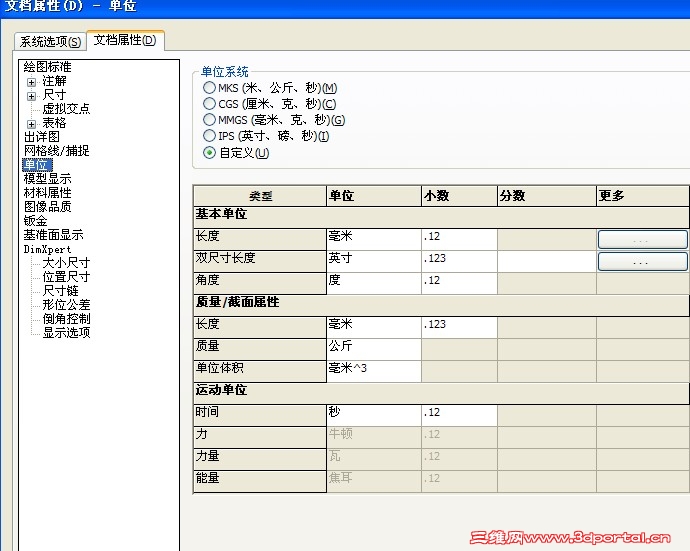Open 大小尺寸 under DimXpert
690x551 pixels.
tap(66, 263)
